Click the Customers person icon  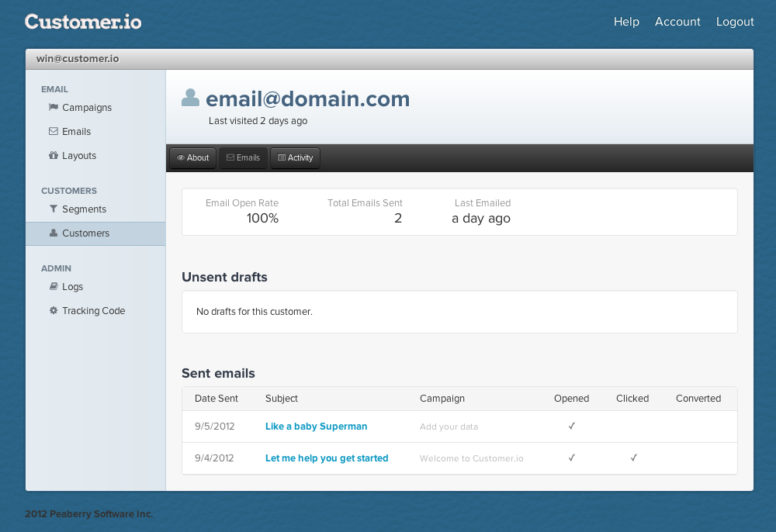point(53,233)
